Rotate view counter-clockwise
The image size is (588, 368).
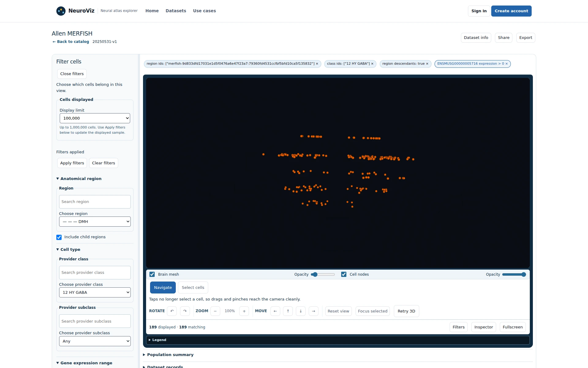(x=172, y=311)
